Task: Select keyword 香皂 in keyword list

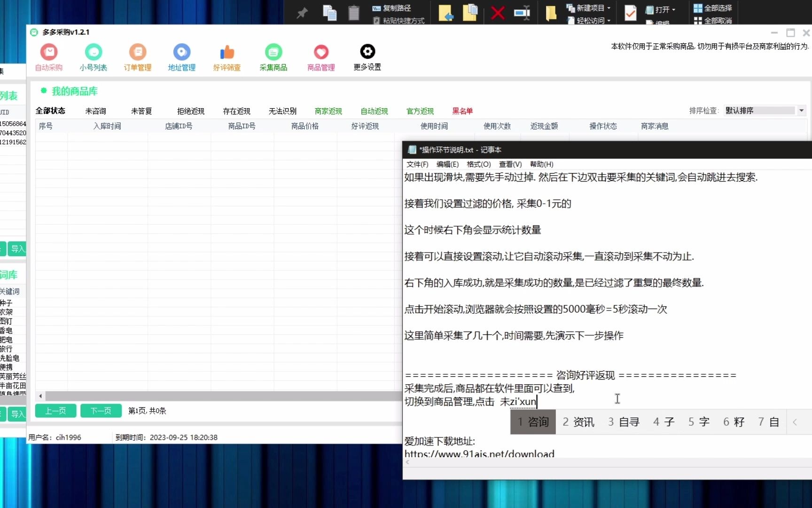Action: click(7, 331)
